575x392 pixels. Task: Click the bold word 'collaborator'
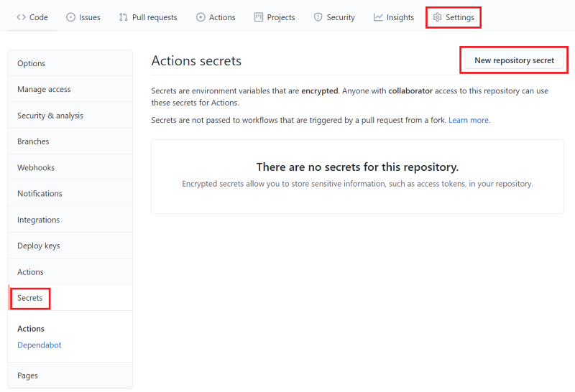[x=410, y=91]
